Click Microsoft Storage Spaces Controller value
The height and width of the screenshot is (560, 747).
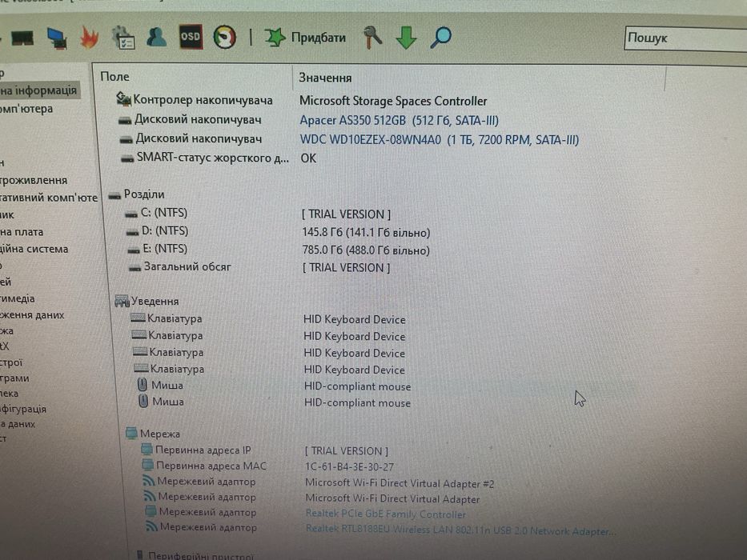click(393, 101)
